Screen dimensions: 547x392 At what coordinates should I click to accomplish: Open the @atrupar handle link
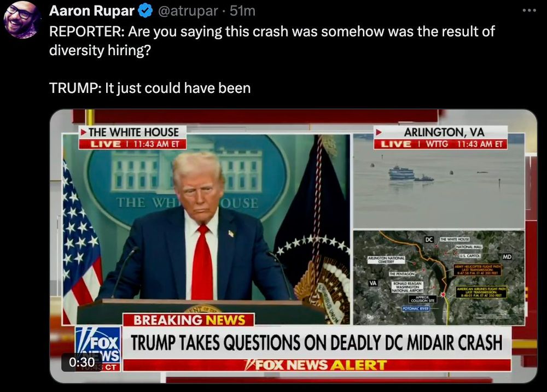tap(188, 11)
